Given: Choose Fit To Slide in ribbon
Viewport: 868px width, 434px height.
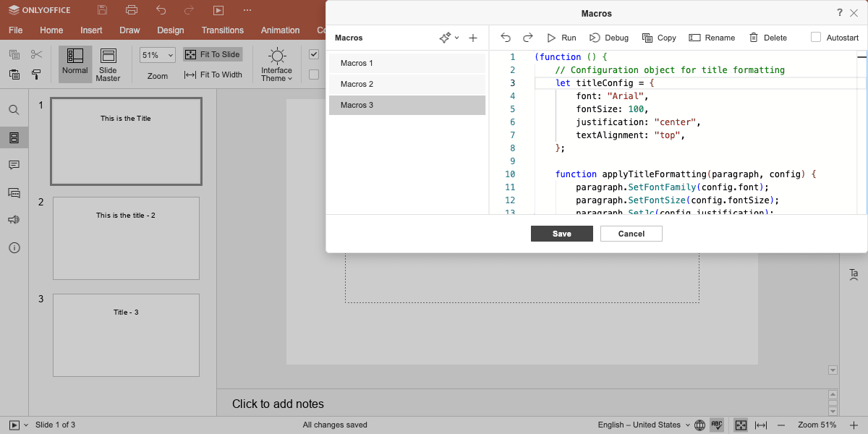Looking at the screenshot, I should tap(212, 55).
